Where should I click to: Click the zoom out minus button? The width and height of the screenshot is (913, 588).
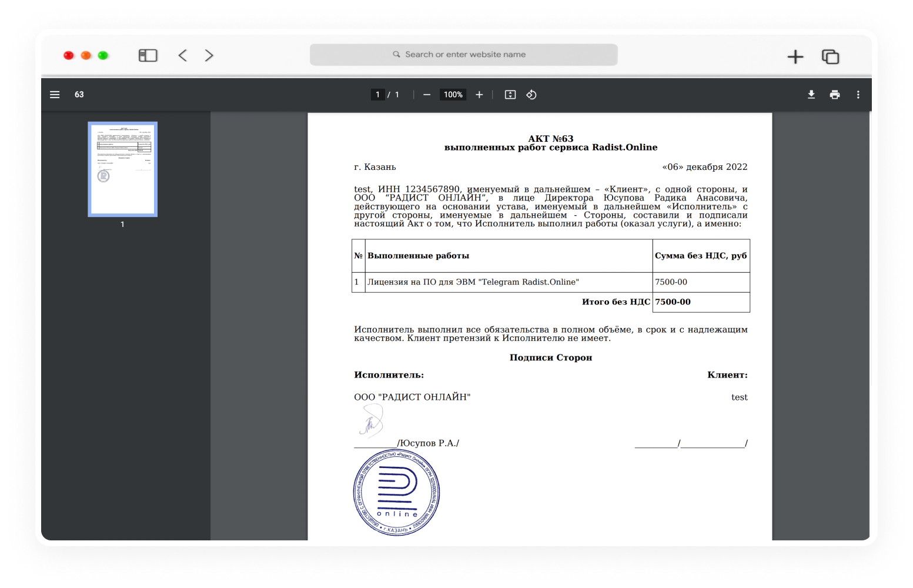point(427,95)
